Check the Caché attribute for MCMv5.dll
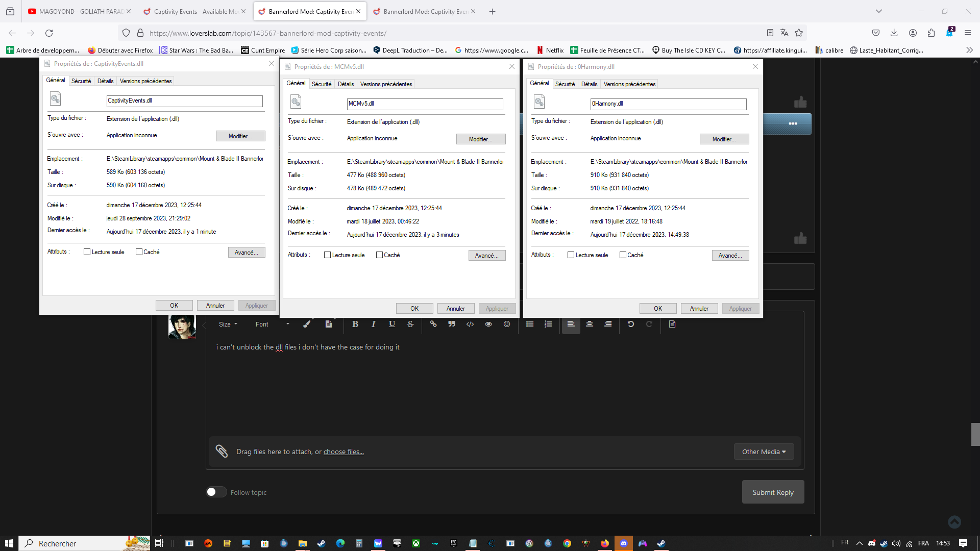This screenshot has height=551, width=980. 380,255
